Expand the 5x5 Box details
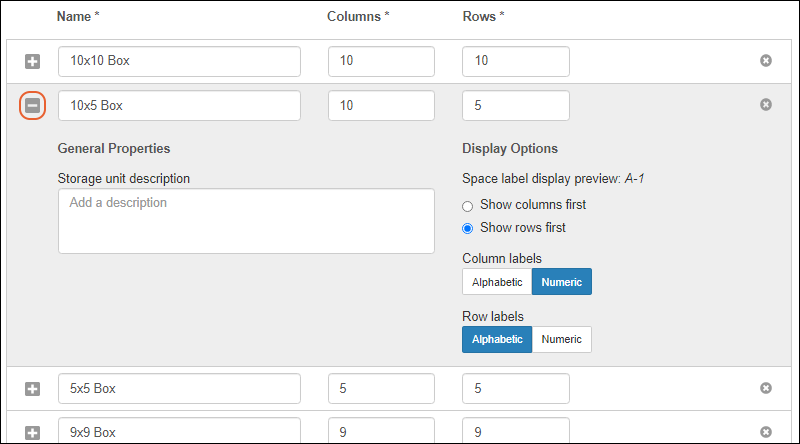Image resolution: width=800 pixels, height=444 pixels. click(x=32, y=388)
